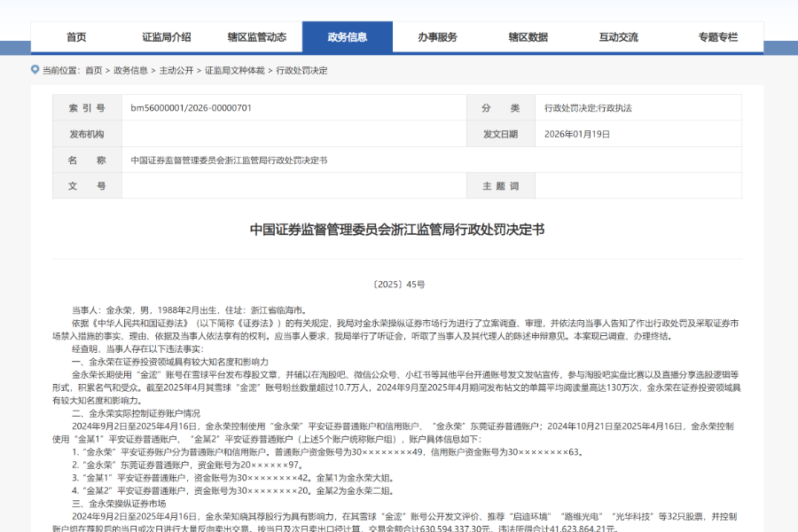Viewport: 798px width, 532px height.
Task: Click the document name in the 名称 row
Action: coord(229,160)
